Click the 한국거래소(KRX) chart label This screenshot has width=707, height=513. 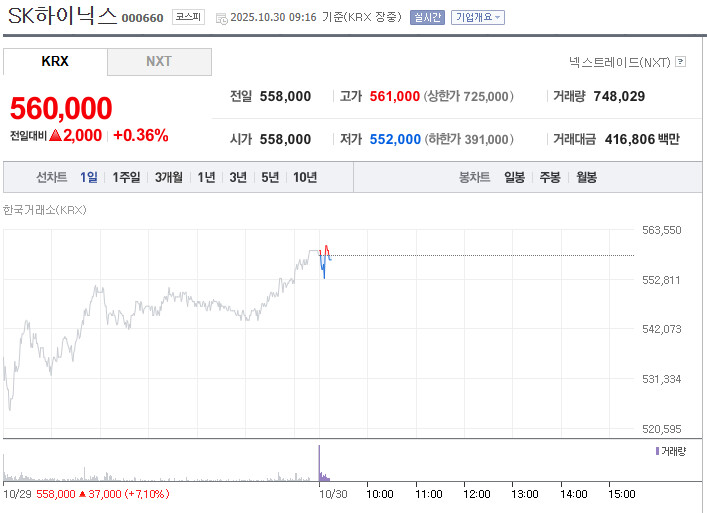pyautogui.click(x=45, y=210)
